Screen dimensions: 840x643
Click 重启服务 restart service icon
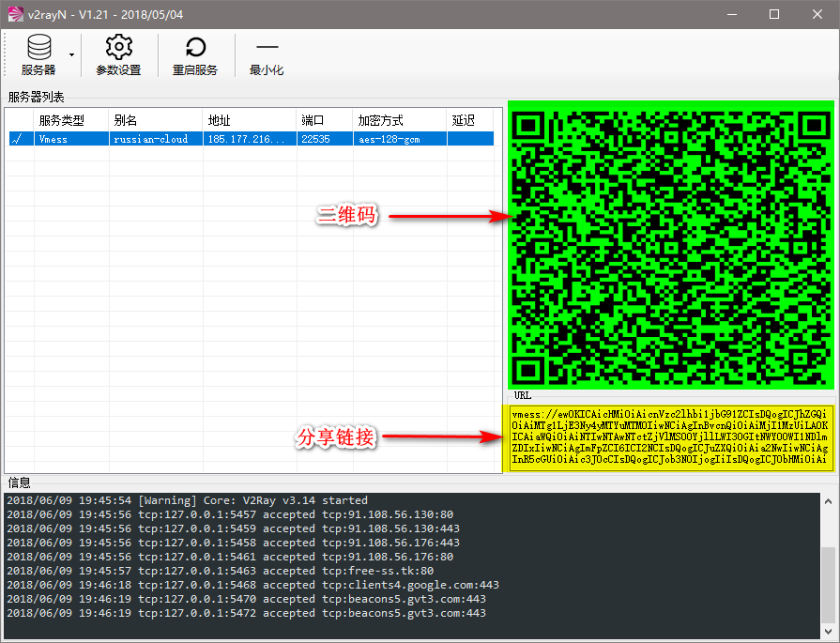(195, 55)
